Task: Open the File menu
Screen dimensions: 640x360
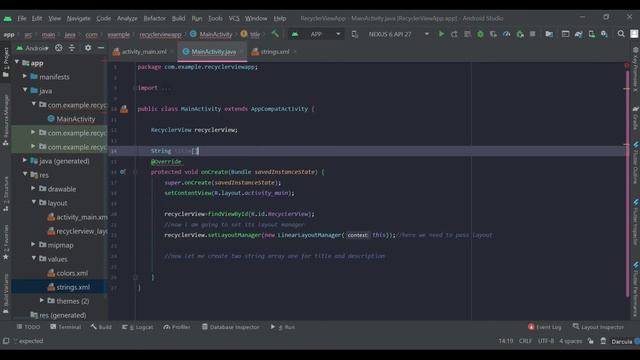Action: 22,18
